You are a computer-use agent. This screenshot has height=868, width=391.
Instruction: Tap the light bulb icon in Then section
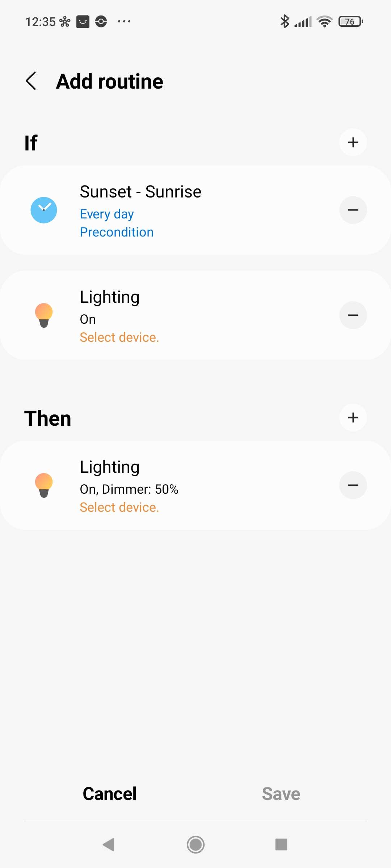click(44, 485)
